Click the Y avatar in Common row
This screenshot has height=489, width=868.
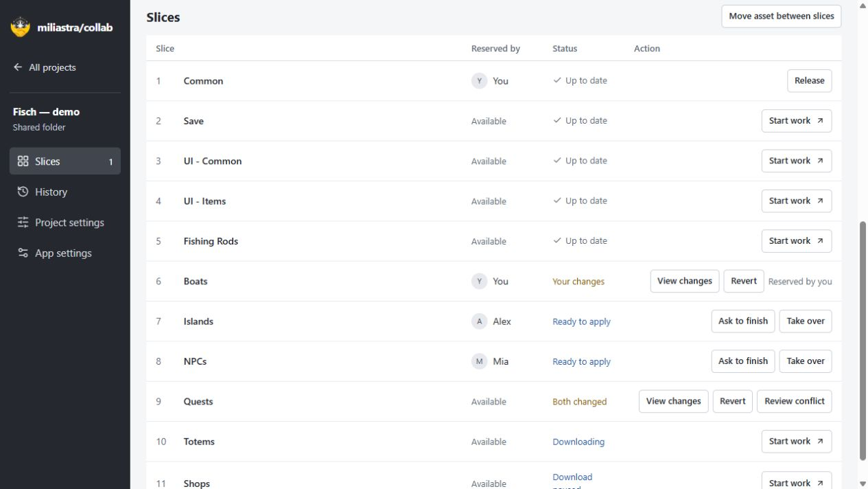coord(479,80)
